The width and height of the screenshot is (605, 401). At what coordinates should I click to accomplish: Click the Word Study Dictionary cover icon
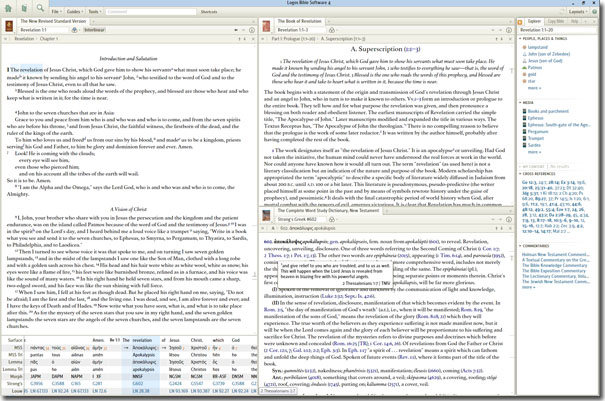(x=266, y=215)
